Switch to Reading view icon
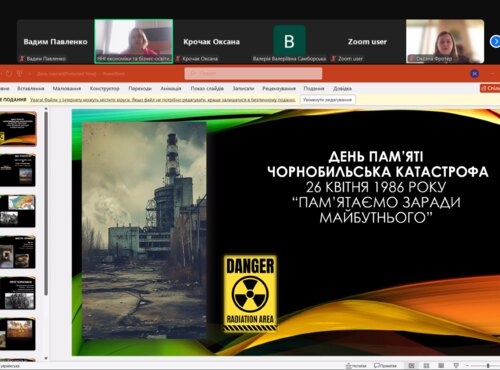 coord(441,366)
